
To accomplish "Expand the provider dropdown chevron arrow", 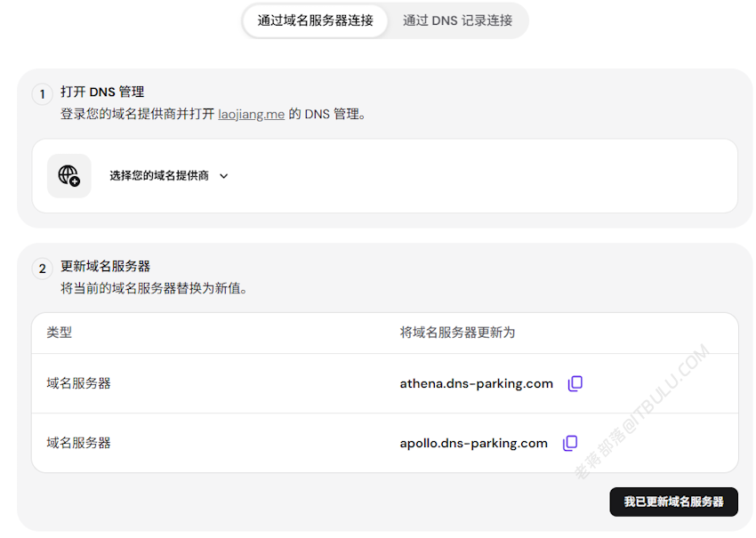I will click(x=224, y=176).
